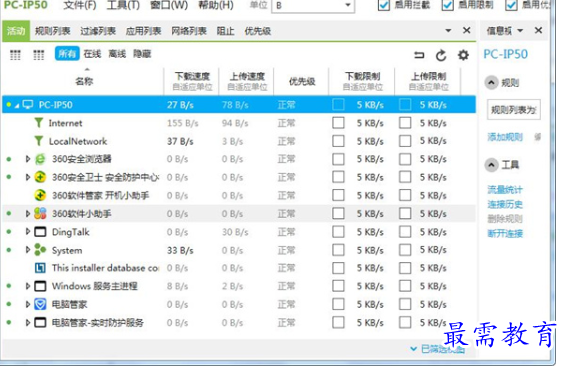The image size is (565, 366).
Task: Click the wrap/return arrow toolbar icon
Action: 419,55
